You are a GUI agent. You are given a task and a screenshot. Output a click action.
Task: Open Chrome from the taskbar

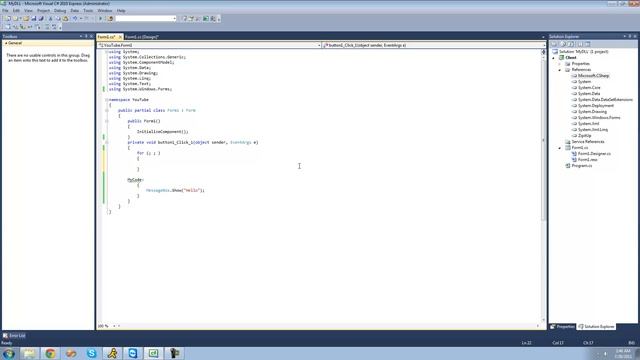point(50,353)
